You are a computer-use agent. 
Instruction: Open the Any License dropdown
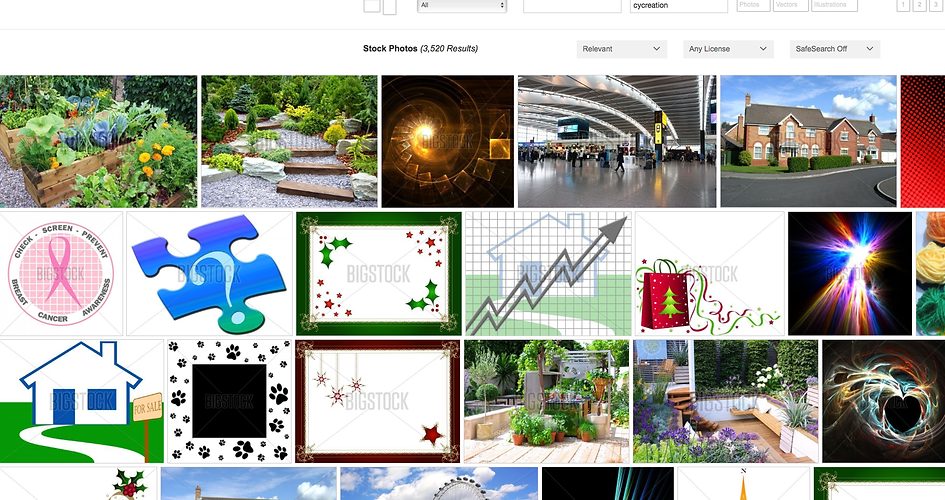click(728, 49)
